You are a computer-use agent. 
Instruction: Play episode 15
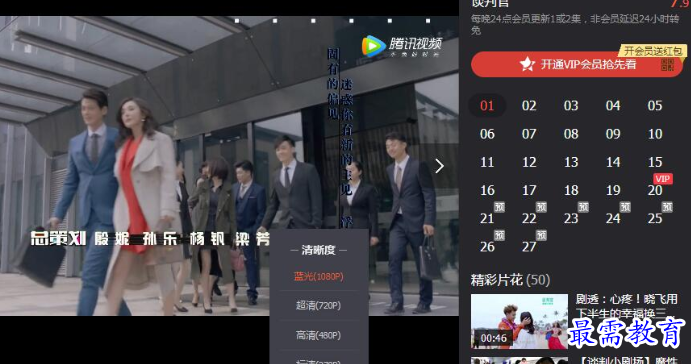[655, 162]
